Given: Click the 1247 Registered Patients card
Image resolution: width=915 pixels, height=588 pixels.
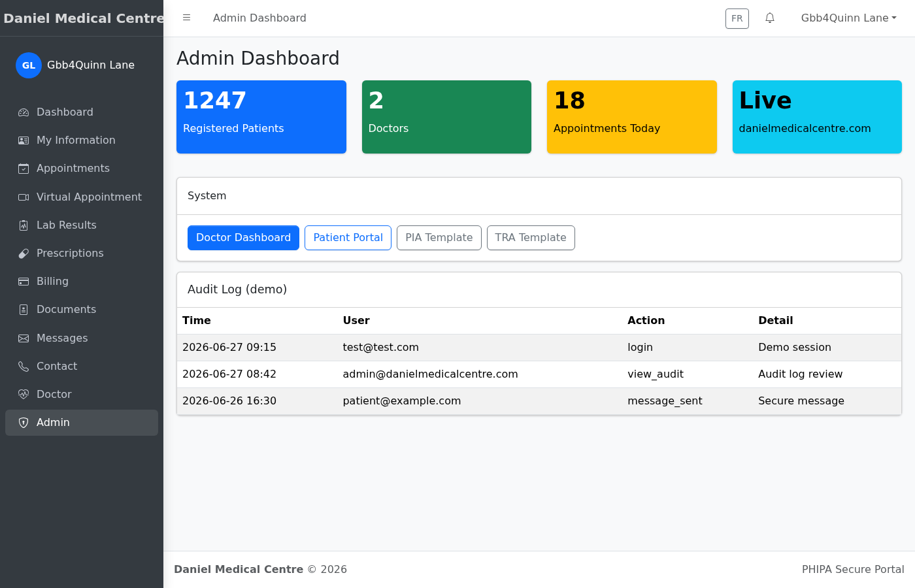Looking at the screenshot, I should pos(261,117).
